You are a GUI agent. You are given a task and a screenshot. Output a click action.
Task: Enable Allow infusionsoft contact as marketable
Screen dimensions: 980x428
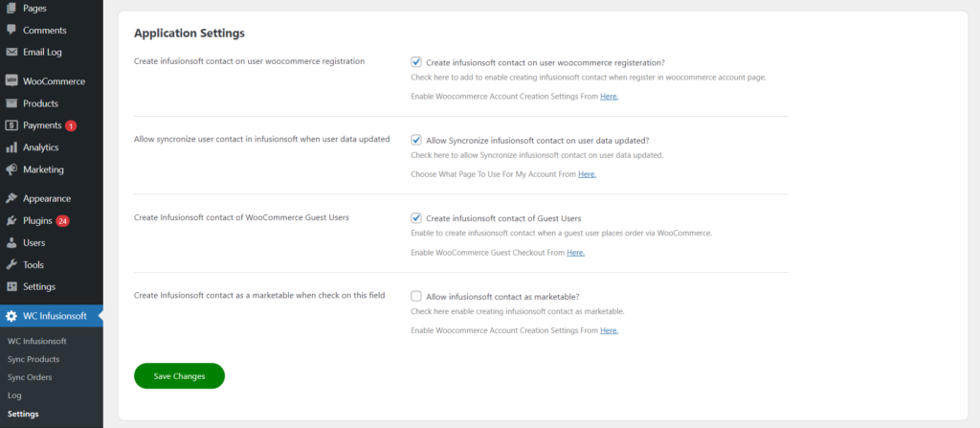pos(416,296)
